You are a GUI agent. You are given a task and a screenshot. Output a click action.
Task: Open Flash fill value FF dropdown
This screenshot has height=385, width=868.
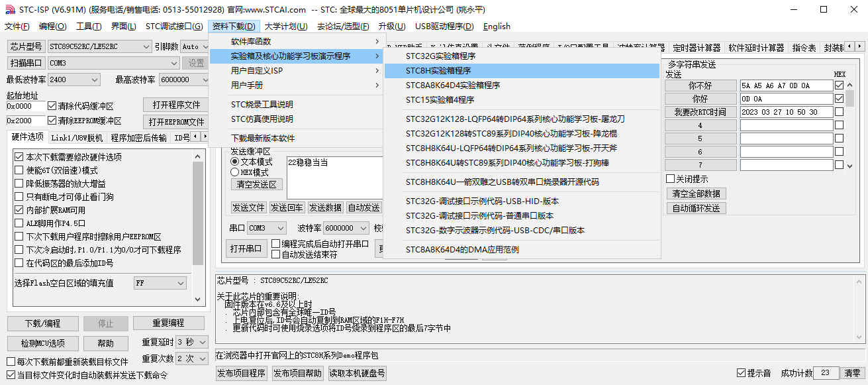(160, 283)
